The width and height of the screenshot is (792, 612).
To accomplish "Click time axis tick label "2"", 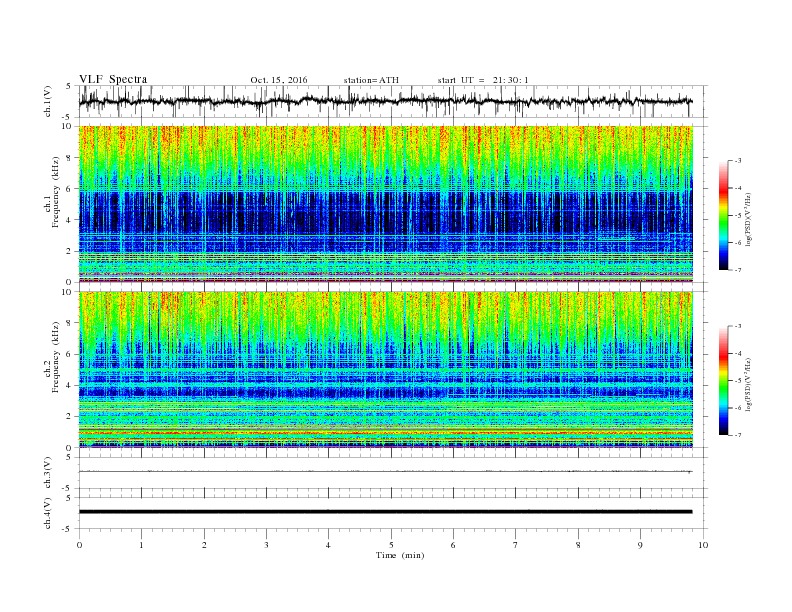I will [204, 545].
